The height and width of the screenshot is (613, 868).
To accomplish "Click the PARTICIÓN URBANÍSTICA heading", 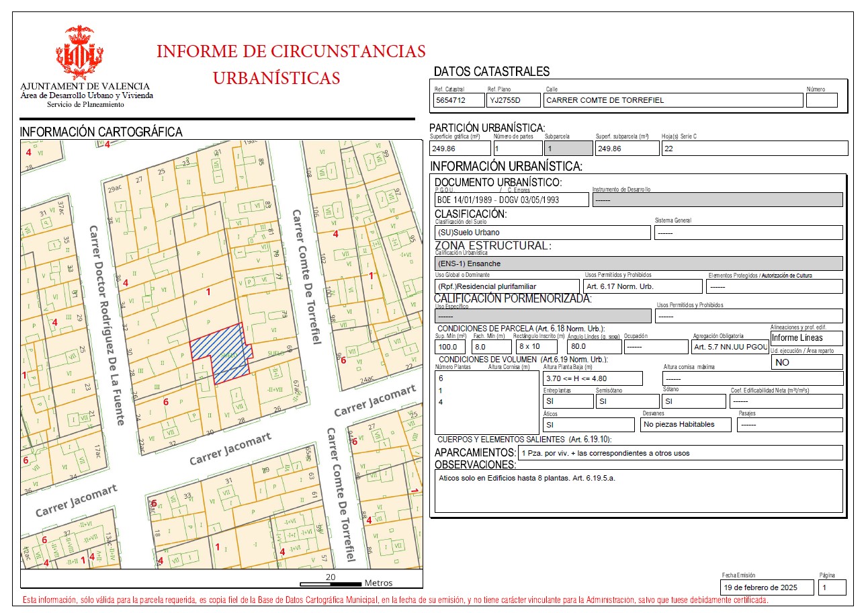I will coord(487,128).
